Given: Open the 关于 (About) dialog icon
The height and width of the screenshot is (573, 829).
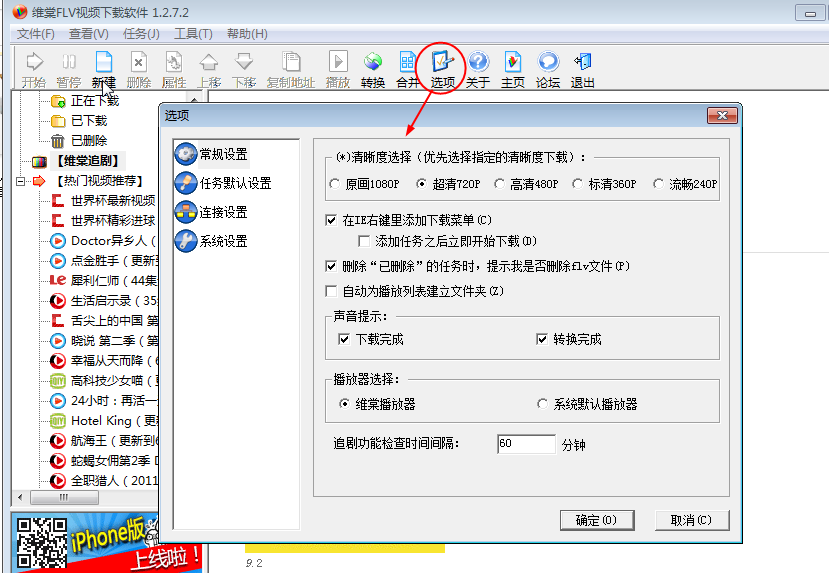Looking at the screenshot, I should tap(478, 69).
